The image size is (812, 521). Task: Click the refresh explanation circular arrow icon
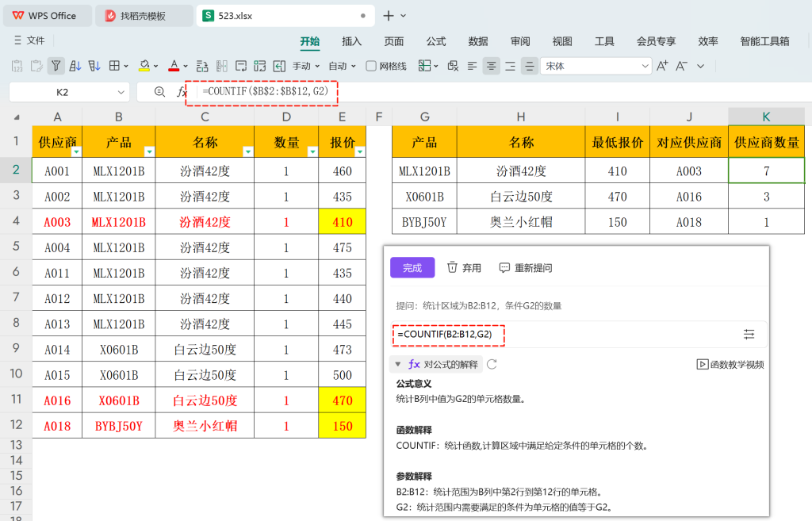click(492, 364)
